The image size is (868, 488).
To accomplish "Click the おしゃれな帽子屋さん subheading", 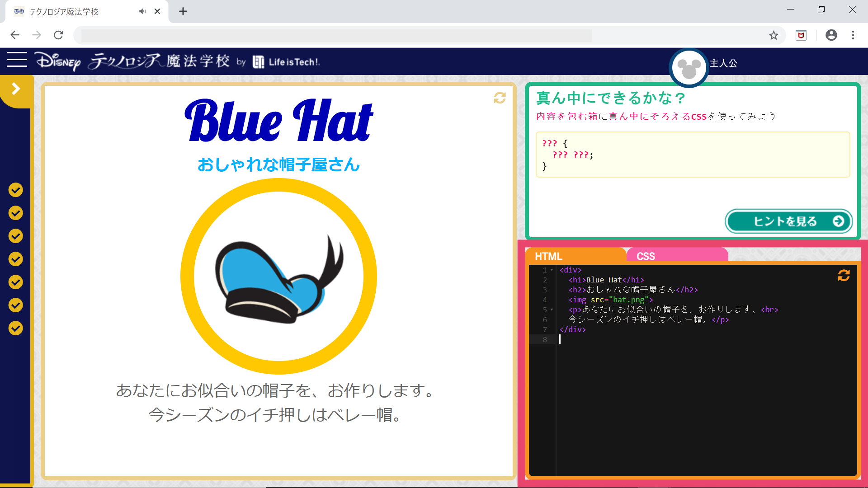I will point(278,164).
